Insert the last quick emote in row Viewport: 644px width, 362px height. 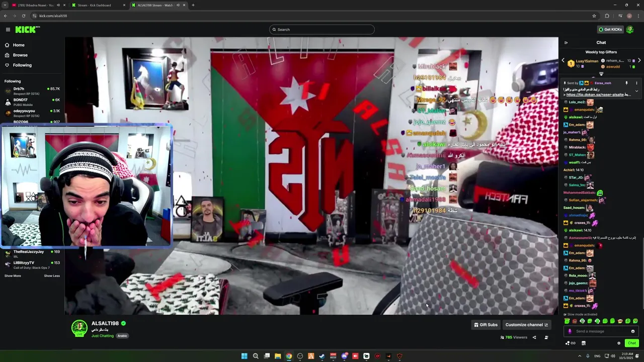pos(635,321)
